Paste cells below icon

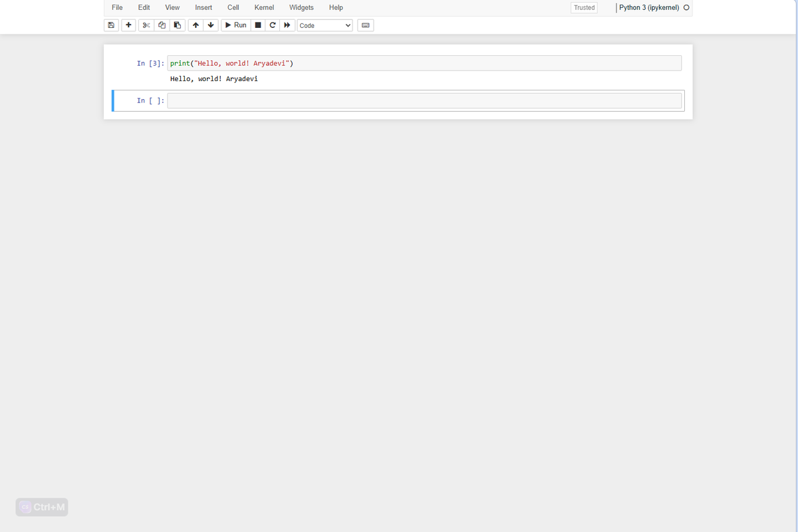click(x=177, y=25)
